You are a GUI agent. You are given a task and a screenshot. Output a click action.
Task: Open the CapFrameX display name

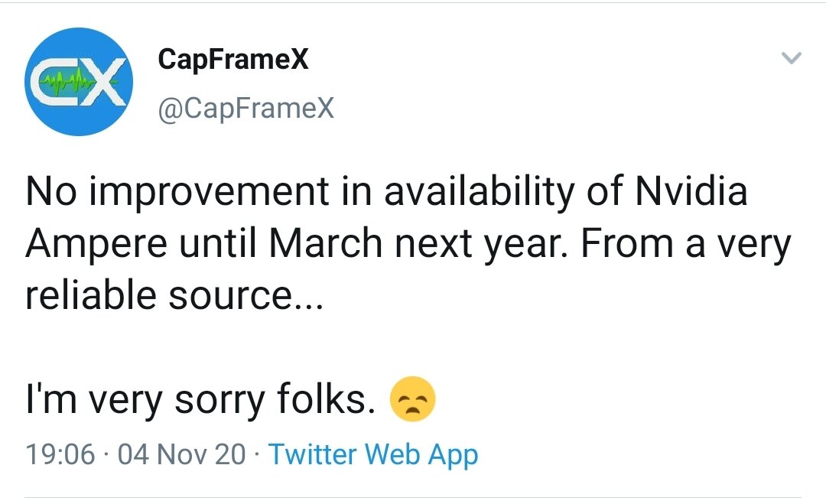[x=233, y=58]
